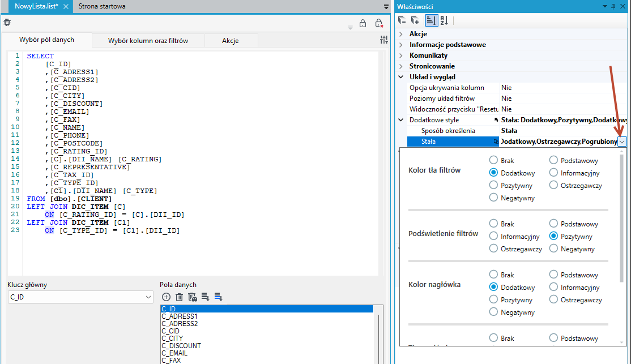The width and height of the screenshot is (631, 364).
Task: Click the plain trash icon under Pola danych
Action: (x=179, y=297)
